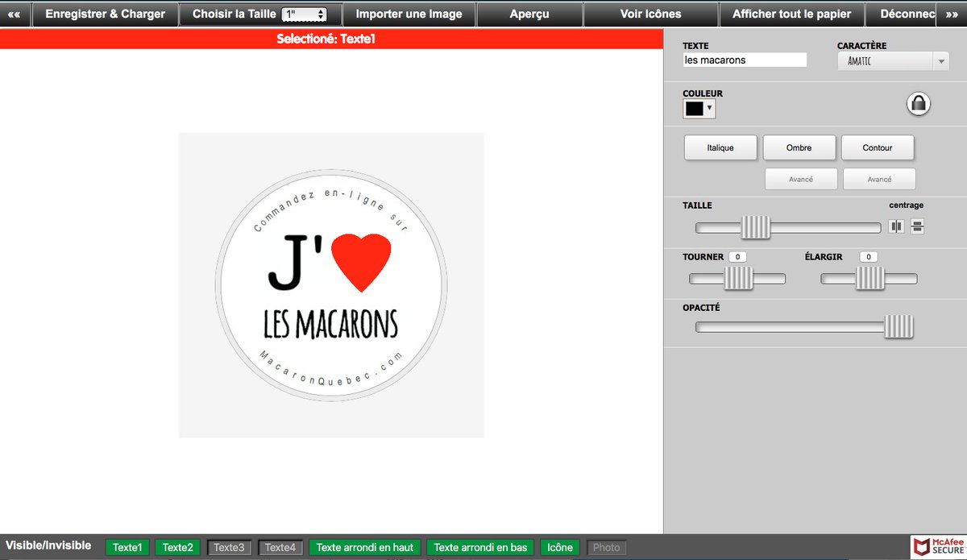Select the 'LES MACARONS' text on the badge
967x560 pixels.
(x=331, y=324)
